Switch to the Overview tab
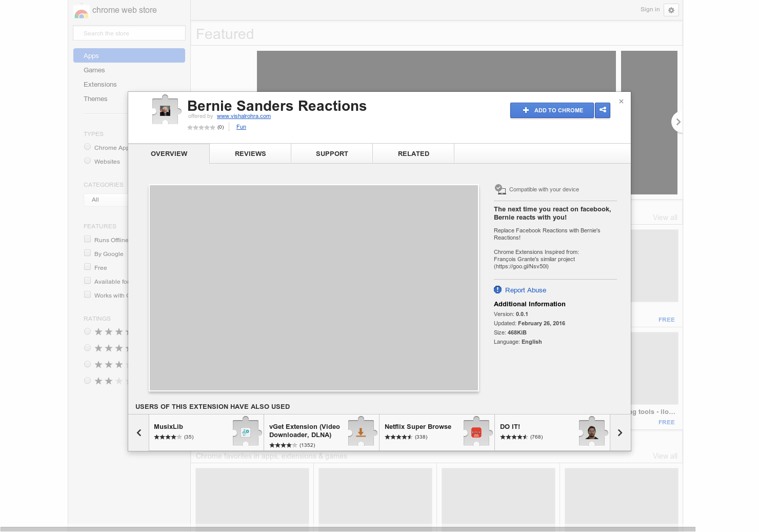Image resolution: width=759 pixels, height=532 pixels. pos(169,153)
